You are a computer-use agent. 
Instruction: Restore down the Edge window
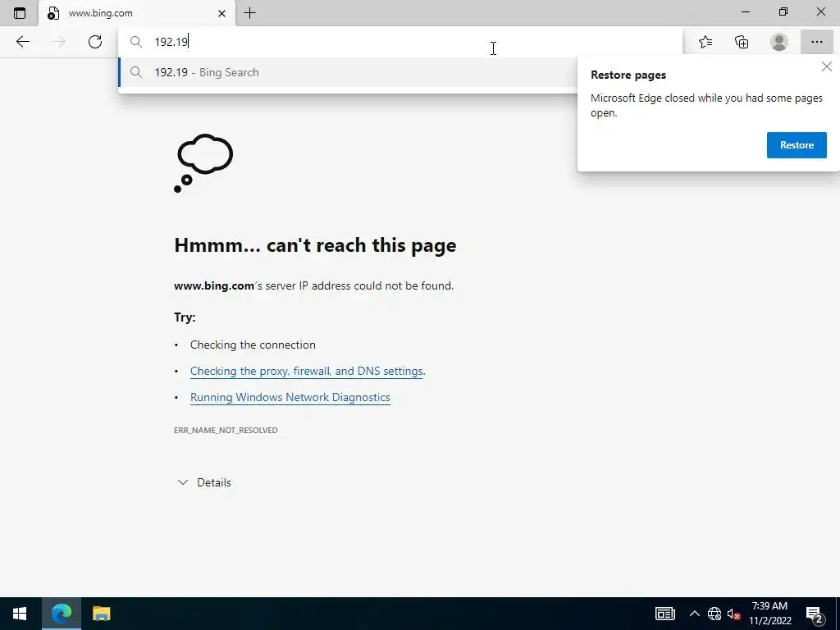(x=783, y=11)
